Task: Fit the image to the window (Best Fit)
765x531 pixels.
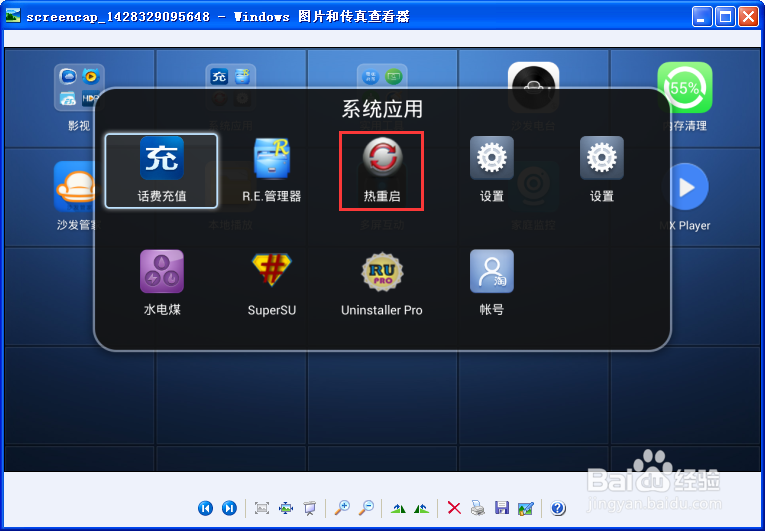Action: click(262, 508)
